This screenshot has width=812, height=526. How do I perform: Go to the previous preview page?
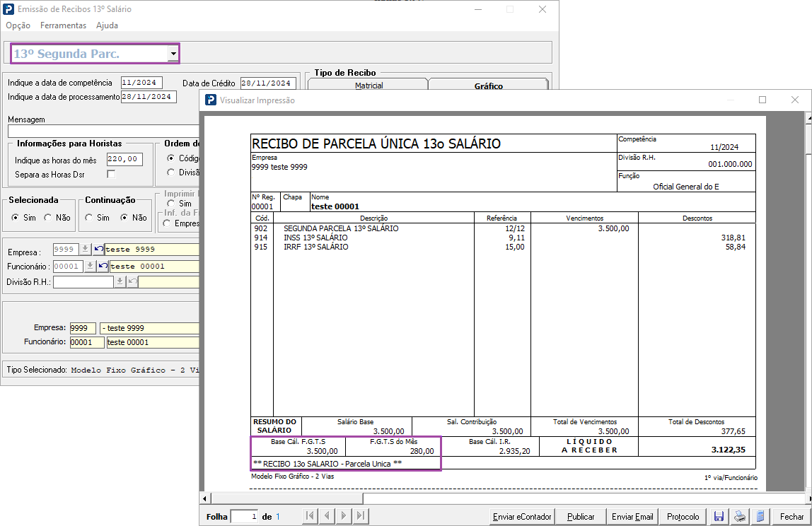tap(327, 515)
